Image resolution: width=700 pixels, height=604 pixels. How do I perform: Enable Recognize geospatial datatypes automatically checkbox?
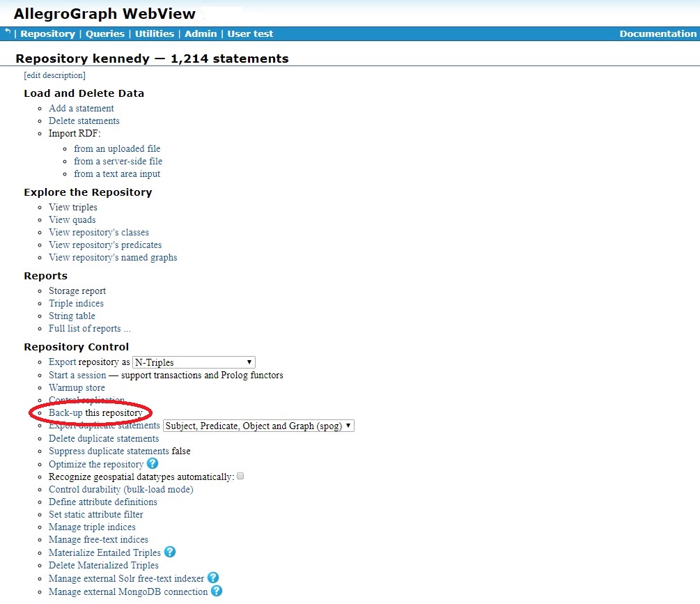[240, 477]
